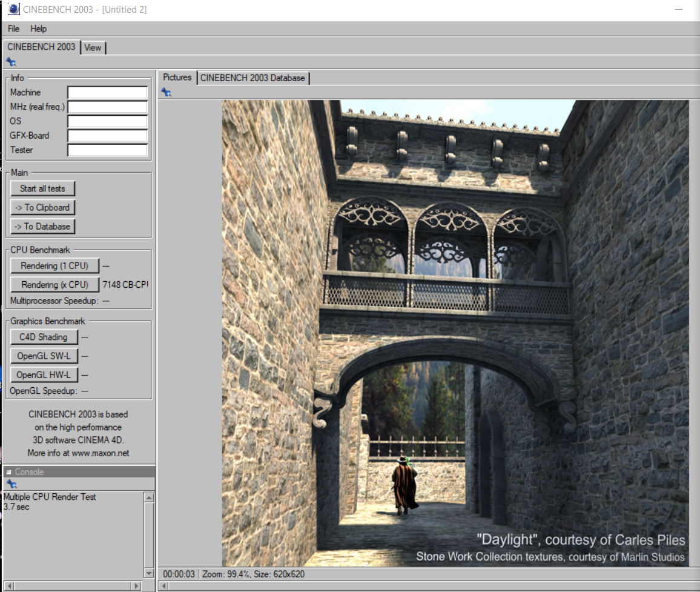Open the CINEBENCH 2003 Database tab
This screenshot has width=700, height=592.
[x=253, y=78]
